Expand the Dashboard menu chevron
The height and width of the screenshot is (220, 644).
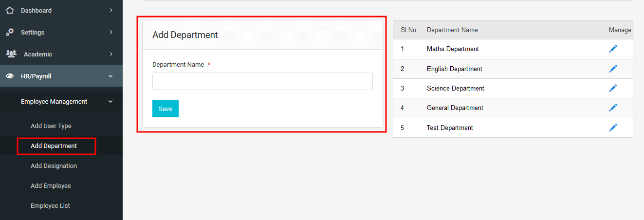click(x=111, y=10)
